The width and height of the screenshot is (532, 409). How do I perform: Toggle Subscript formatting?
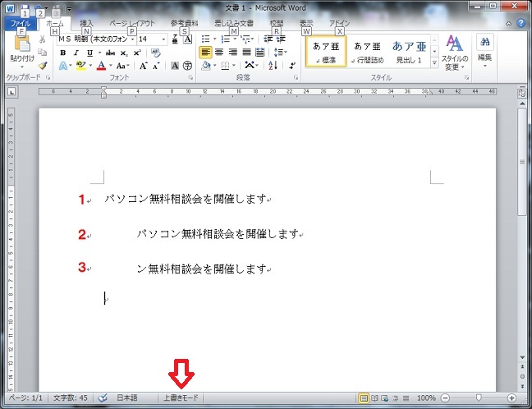(x=124, y=53)
